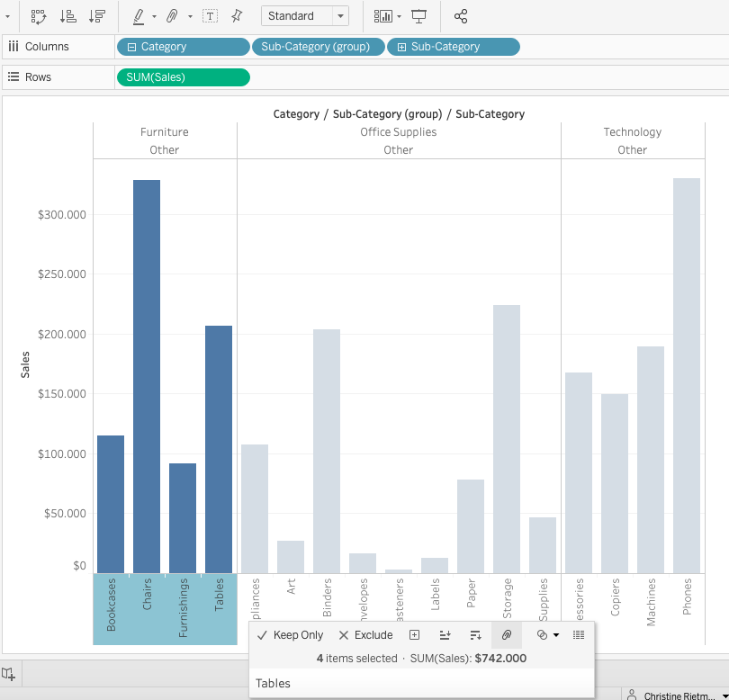Screen dimensions: 729x700
Task: Click View Data grid icon in tooltip
Action: 579,635
